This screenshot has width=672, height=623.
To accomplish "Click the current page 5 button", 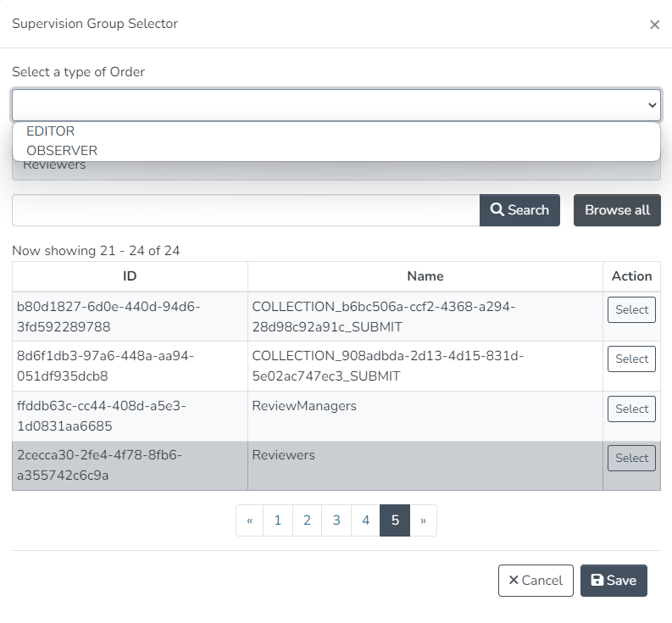I will coord(395,520).
